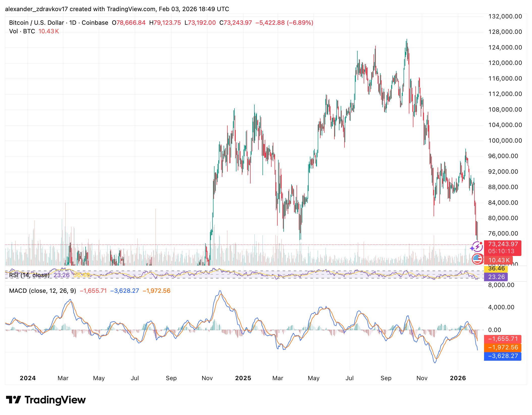The width and height of the screenshot is (532, 415).
Task: Click the TradingView logo at bottom
Action: [46, 400]
